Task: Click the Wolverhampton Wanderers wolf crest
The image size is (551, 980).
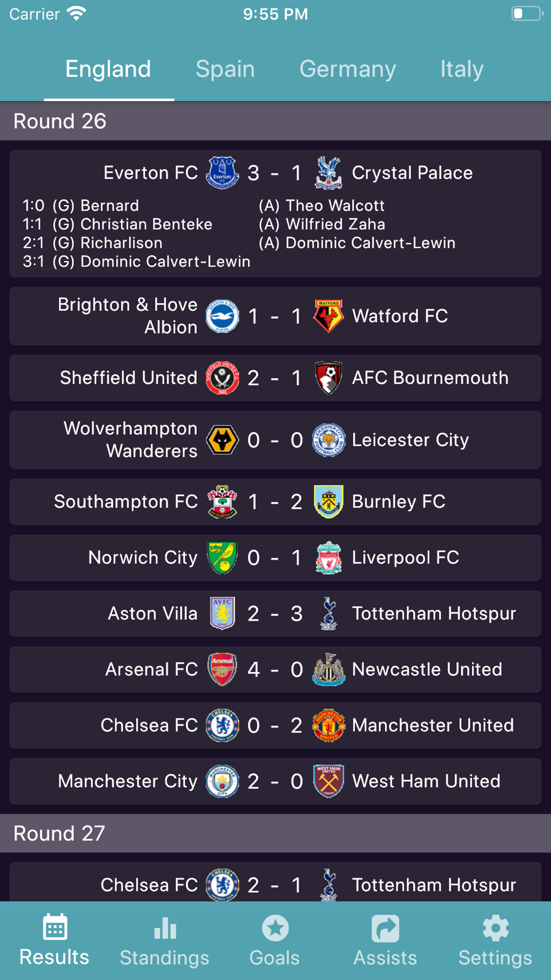Action: click(222, 440)
